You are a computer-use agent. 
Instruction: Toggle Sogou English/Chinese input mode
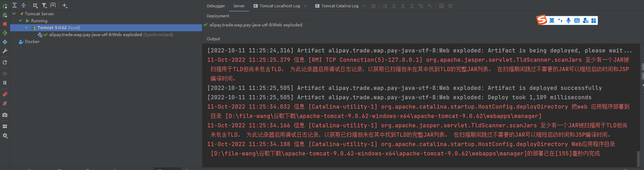pyautogui.click(x=552, y=20)
